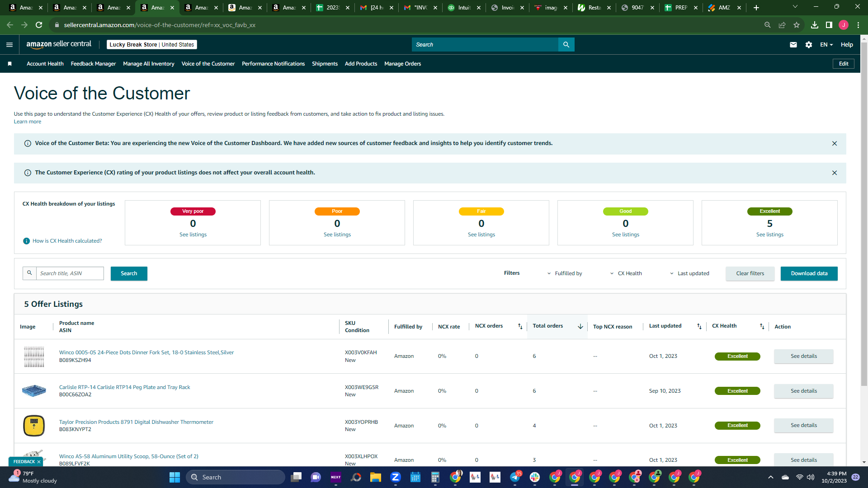Screen dimensions: 868x488
Task: Sort by Total orders down arrow
Action: coord(580,326)
